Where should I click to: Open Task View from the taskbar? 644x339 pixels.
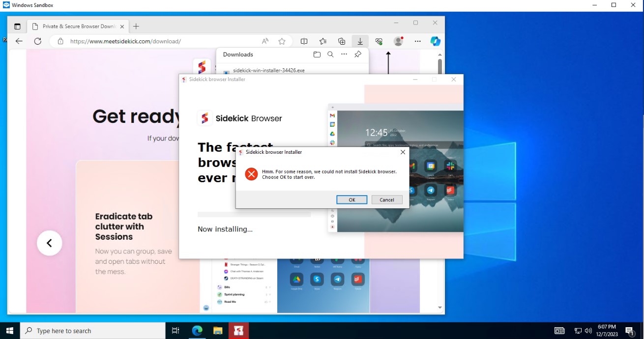(176, 331)
